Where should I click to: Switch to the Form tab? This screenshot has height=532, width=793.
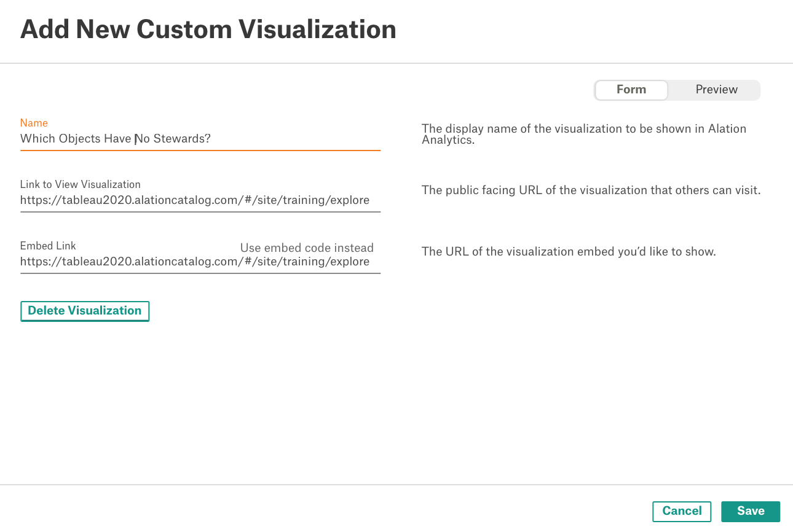[631, 90]
